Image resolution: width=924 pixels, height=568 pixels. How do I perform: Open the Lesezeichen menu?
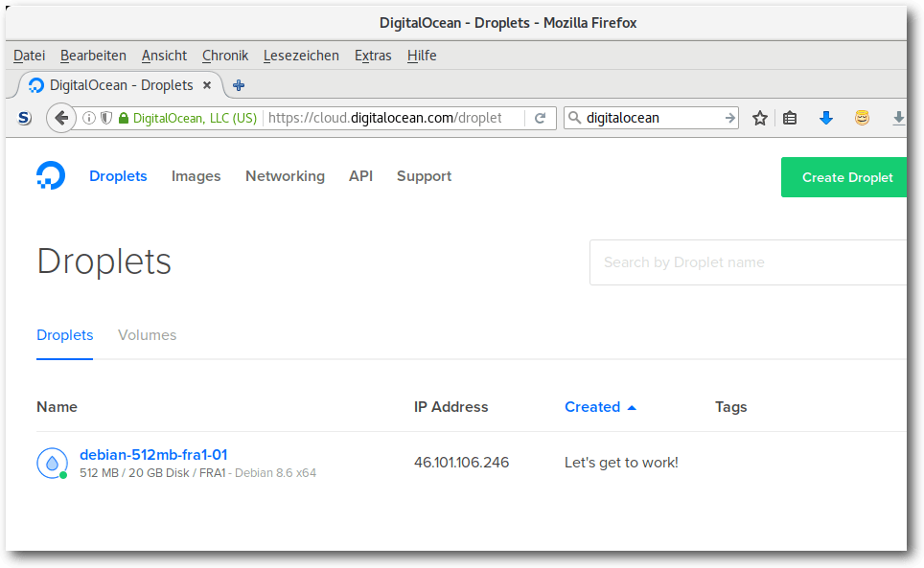[x=301, y=56]
